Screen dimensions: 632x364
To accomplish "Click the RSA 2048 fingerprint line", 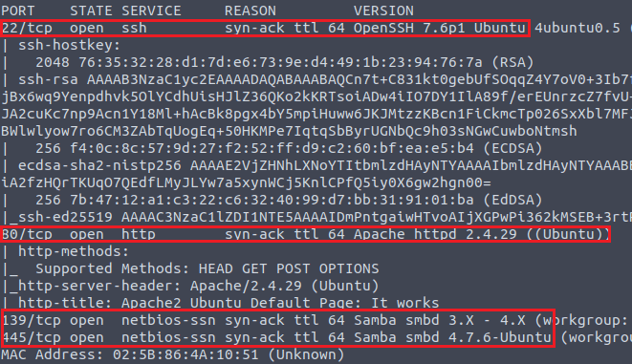I will tap(285, 62).
